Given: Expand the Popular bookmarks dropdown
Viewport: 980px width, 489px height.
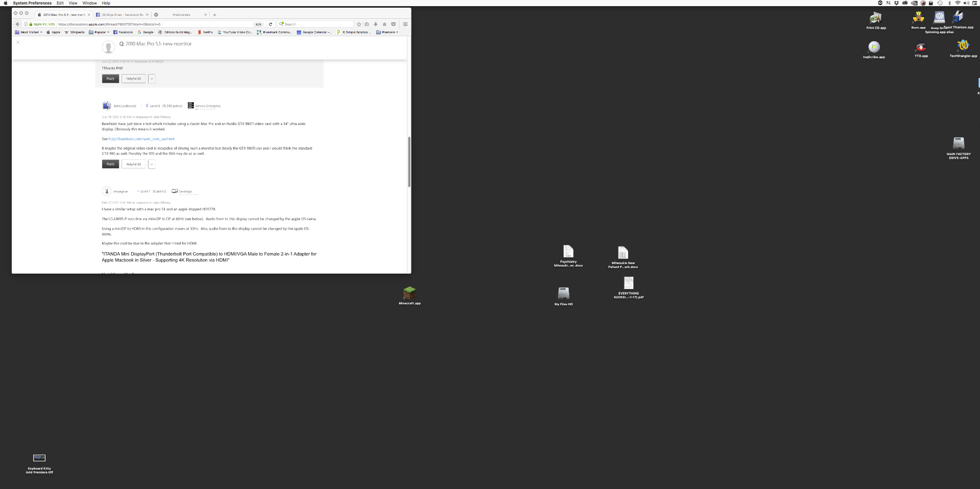Looking at the screenshot, I should (99, 32).
